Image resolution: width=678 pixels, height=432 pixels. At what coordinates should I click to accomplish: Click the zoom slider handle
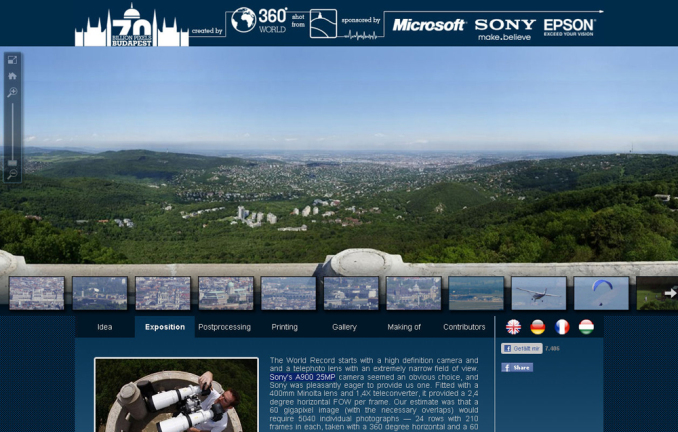[x=13, y=163]
